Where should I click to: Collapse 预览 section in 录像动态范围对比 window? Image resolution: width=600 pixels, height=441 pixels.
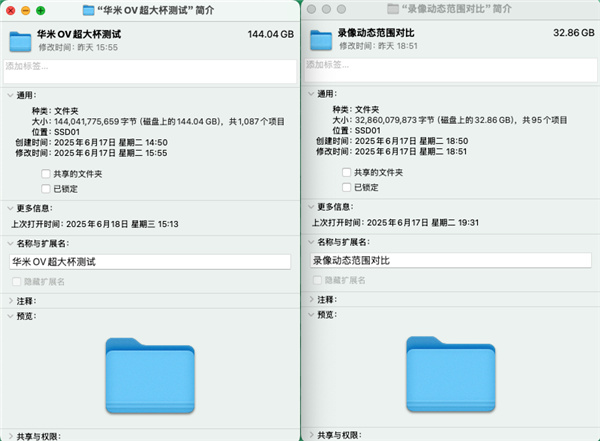[311, 315]
